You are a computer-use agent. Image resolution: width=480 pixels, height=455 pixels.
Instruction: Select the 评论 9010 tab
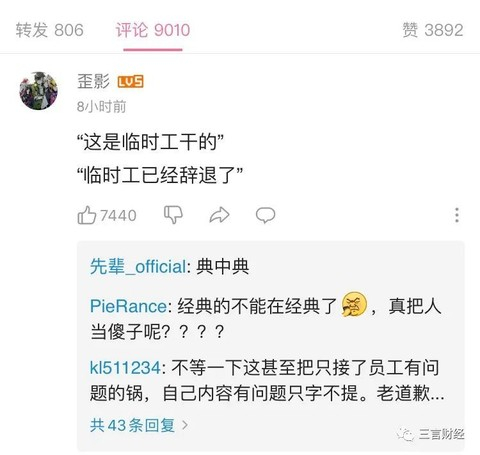pyautogui.click(x=153, y=30)
